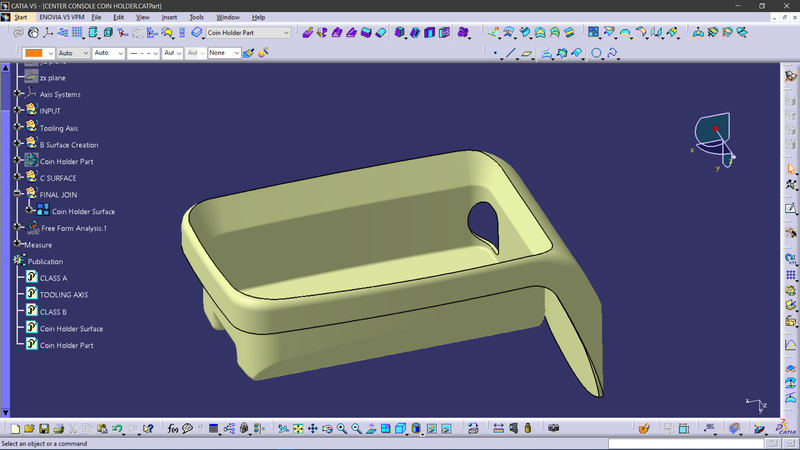Open the Window menu
800x450 pixels.
pyautogui.click(x=228, y=17)
